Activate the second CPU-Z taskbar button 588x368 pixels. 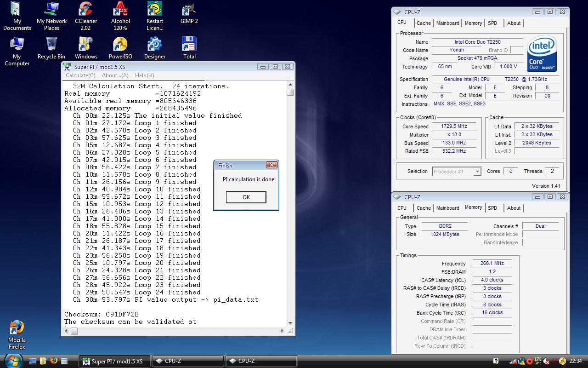261,361
